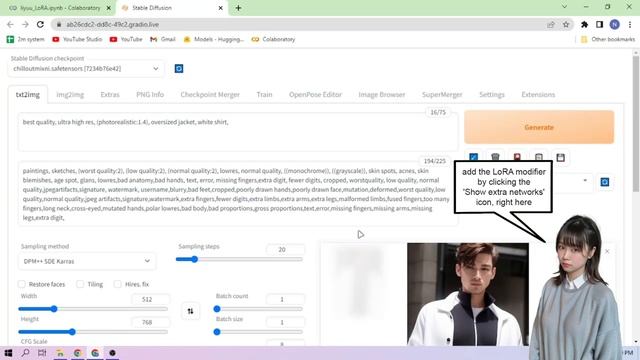Enable Hires. fix checkbox
The width and height of the screenshot is (640, 360).
[118, 284]
